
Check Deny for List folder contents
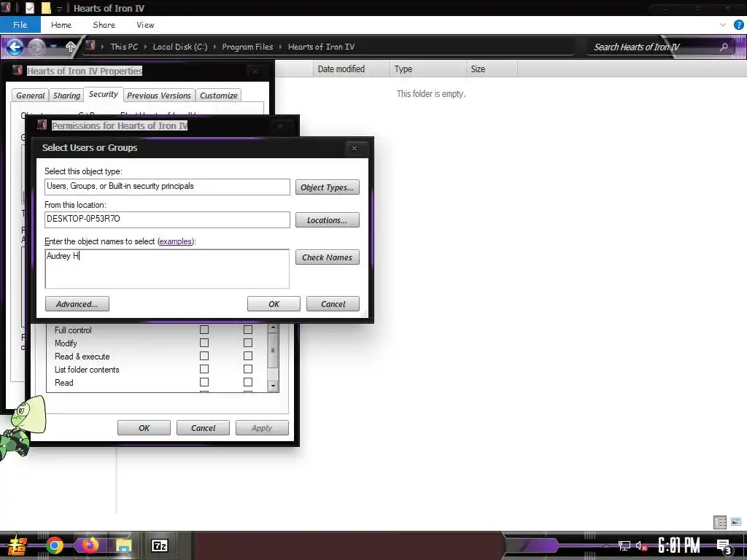(248, 369)
